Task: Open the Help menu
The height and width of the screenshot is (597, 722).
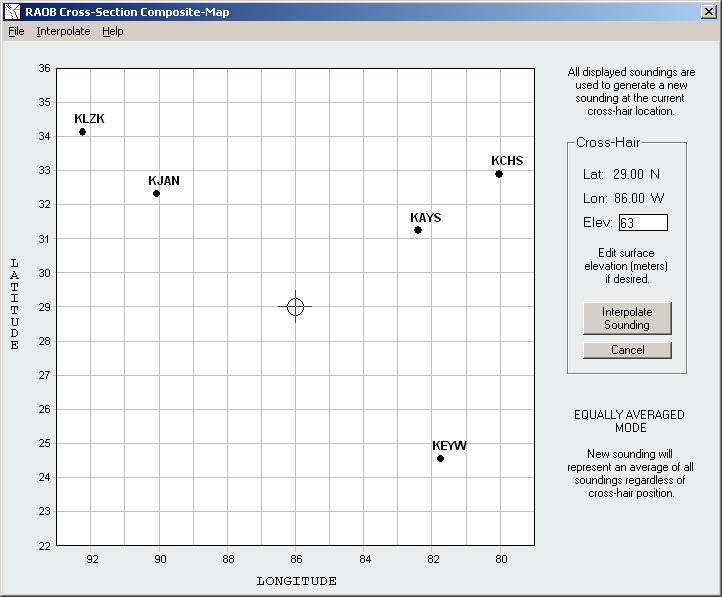Action: (x=113, y=31)
